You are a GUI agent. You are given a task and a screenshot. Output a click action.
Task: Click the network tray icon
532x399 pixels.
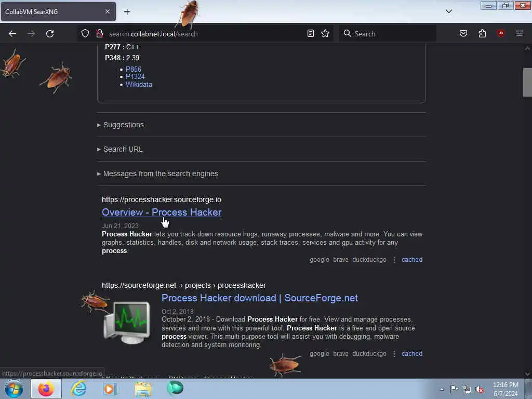coord(467,390)
